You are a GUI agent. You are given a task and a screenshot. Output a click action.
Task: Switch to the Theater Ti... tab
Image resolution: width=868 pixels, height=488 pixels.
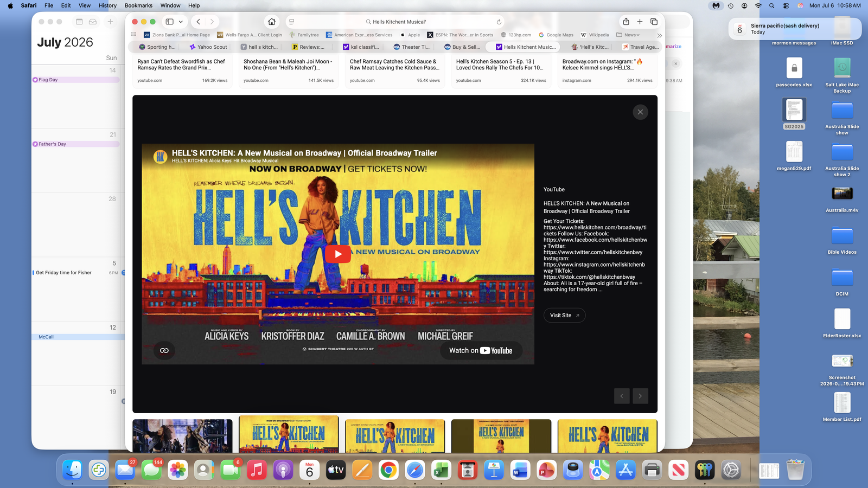(412, 47)
